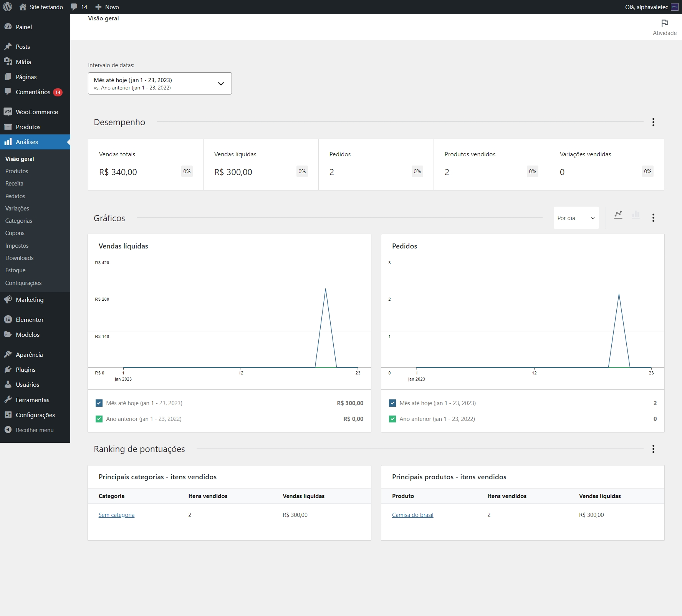Expand the Intervalo de datas dropdown
Screen dimensions: 682x616
[160, 83]
